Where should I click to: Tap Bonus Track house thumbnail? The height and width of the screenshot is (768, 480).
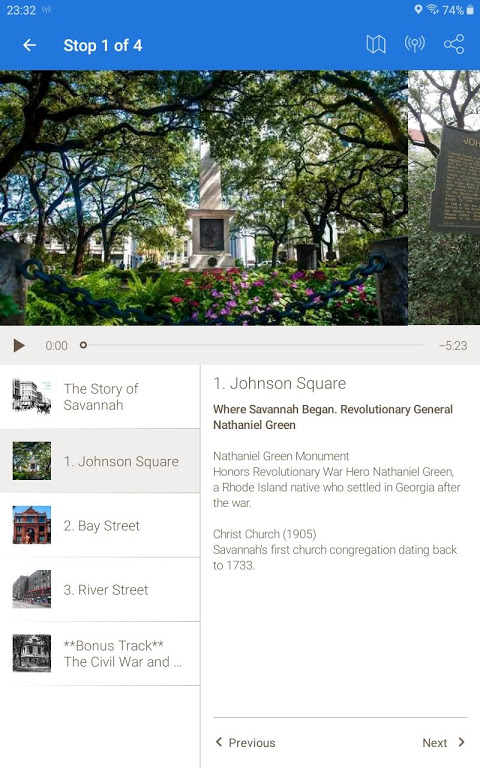coord(32,653)
